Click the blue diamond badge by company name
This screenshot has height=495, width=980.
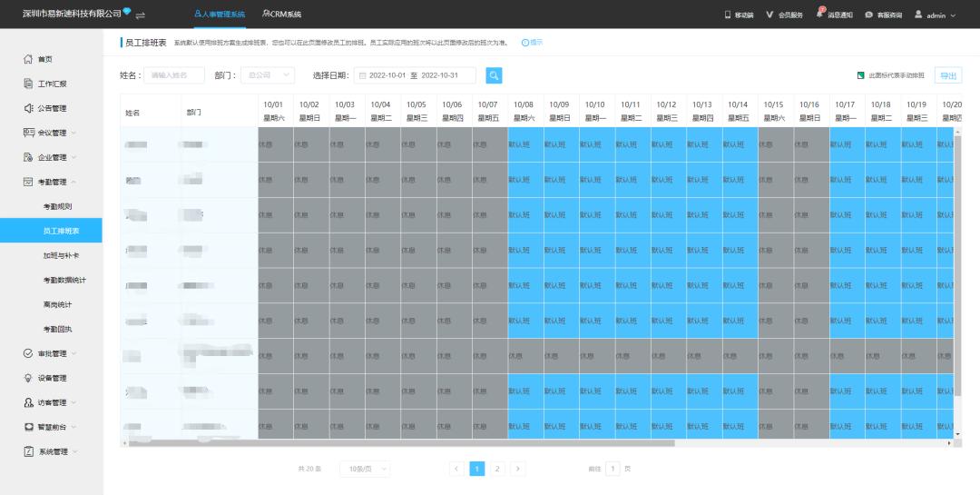click(x=127, y=11)
